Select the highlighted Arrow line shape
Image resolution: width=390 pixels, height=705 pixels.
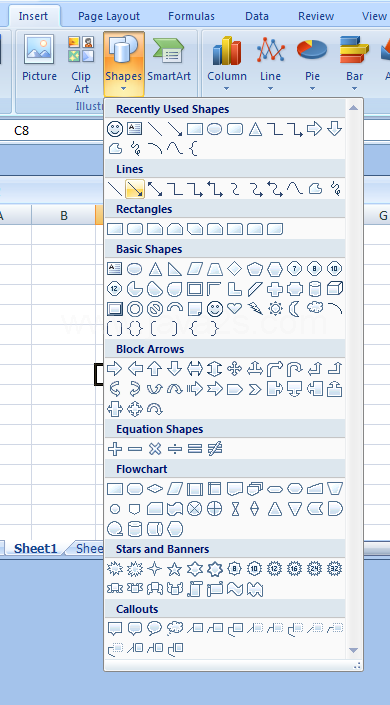pyautogui.click(x=135, y=189)
